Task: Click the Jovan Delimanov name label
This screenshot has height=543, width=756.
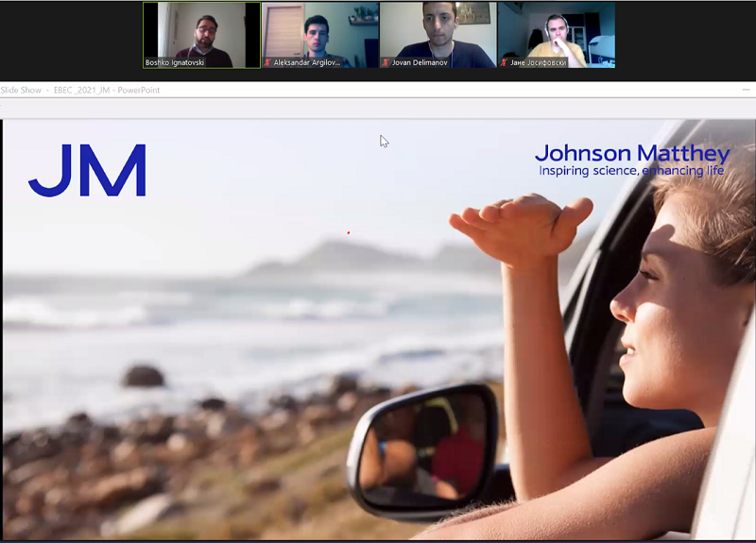Action: [x=420, y=63]
